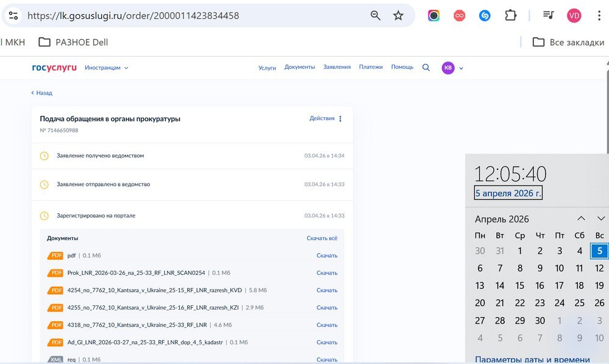The height and width of the screenshot is (364, 609).
Task: Download the 4318_no_7762 file via Скачать
Action: click(327, 325)
